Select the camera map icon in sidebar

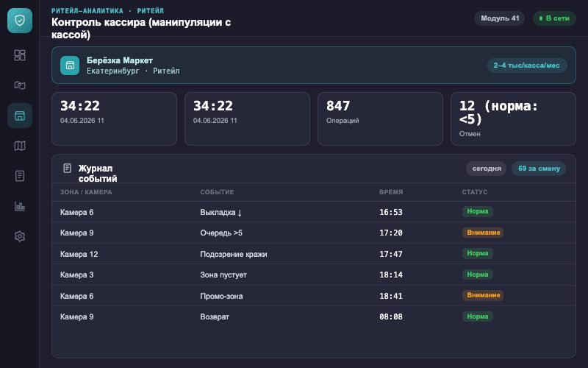point(20,85)
